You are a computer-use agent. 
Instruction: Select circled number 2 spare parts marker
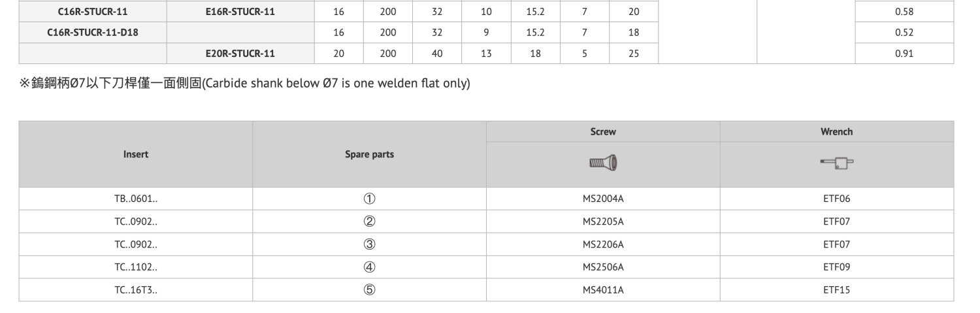coord(369,222)
